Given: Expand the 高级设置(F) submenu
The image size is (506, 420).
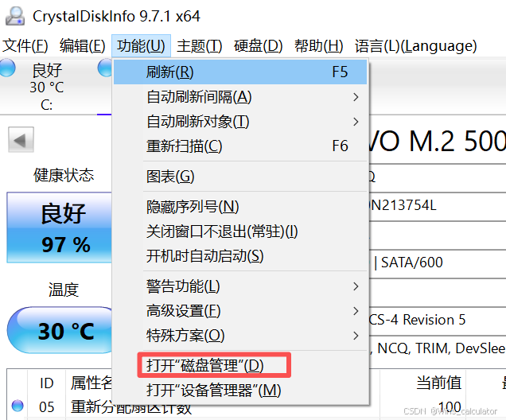Looking at the screenshot, I should [240, 311].
